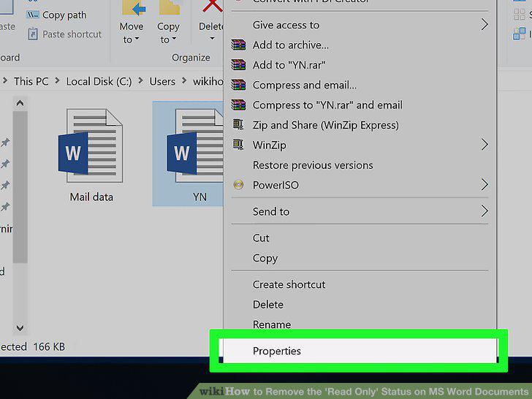Click Zip and Share WinZip Express icon

point(238,124)
